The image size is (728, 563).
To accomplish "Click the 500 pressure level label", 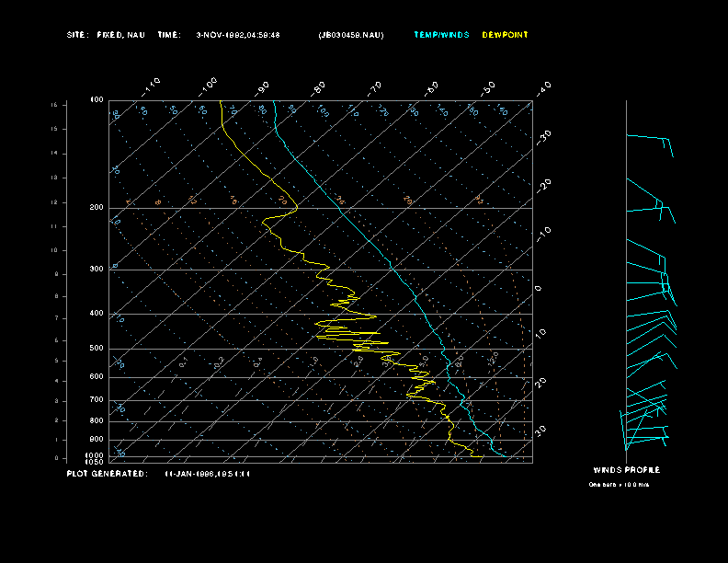I will (x=97, y=349).
